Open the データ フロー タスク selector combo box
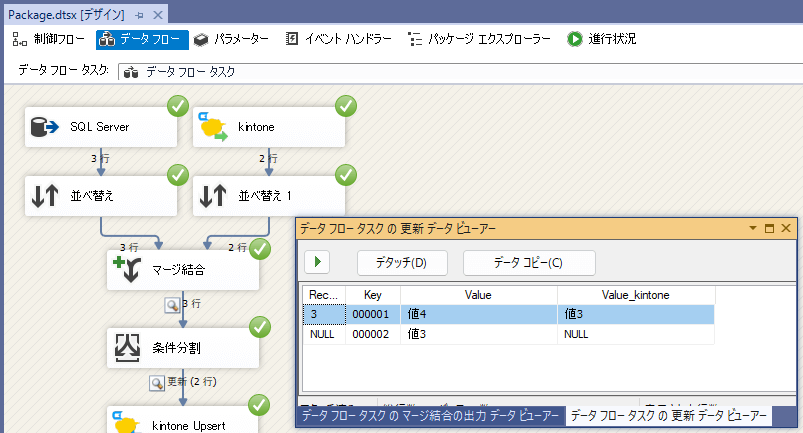The height and width of the screenshot is (433, 803). [460, 72]
